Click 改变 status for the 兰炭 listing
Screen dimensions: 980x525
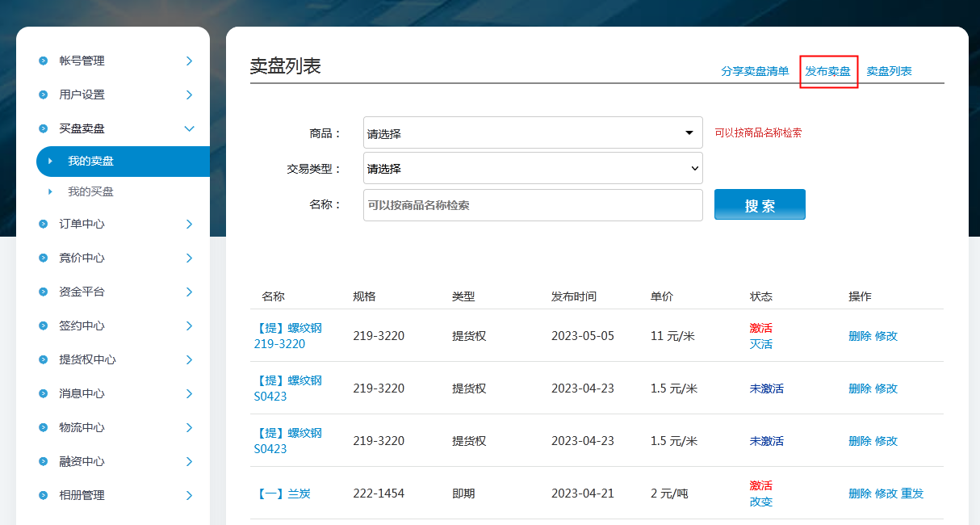point(760,502)
